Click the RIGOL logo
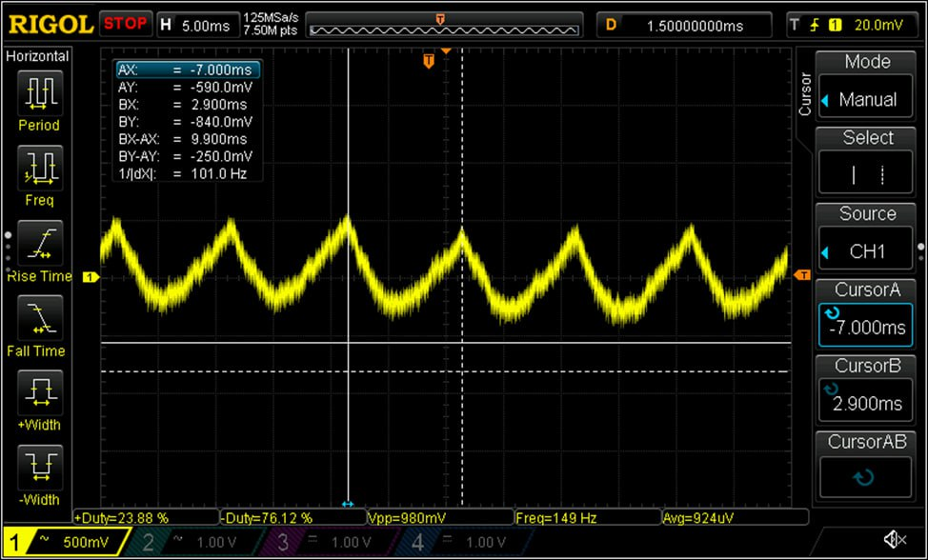 point(50,24)
